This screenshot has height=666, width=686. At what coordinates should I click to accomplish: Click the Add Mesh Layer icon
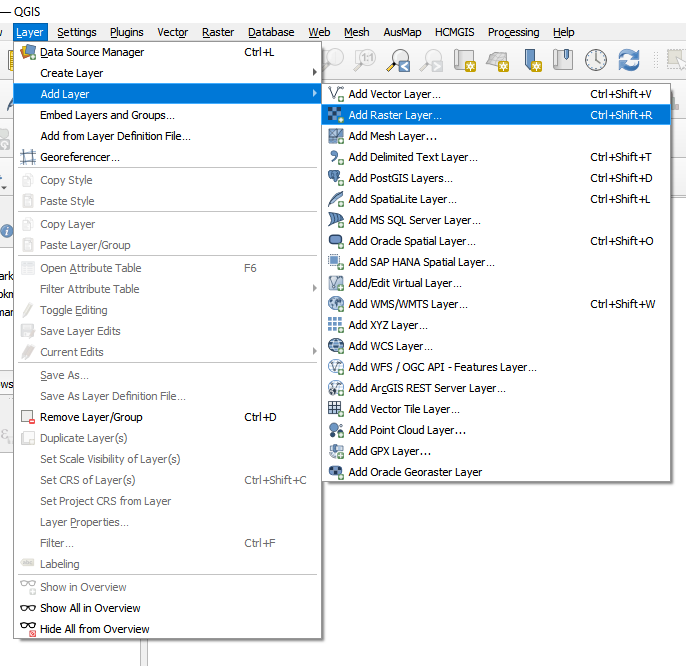336,136
